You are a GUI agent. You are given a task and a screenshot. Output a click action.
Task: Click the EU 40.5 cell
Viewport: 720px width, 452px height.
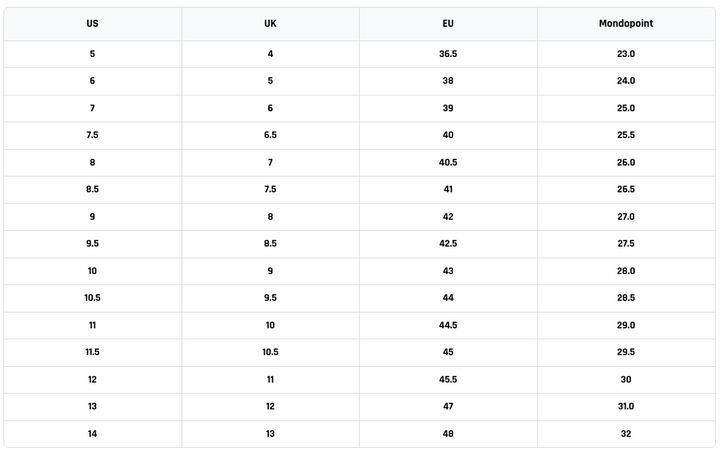click(448, 162)
